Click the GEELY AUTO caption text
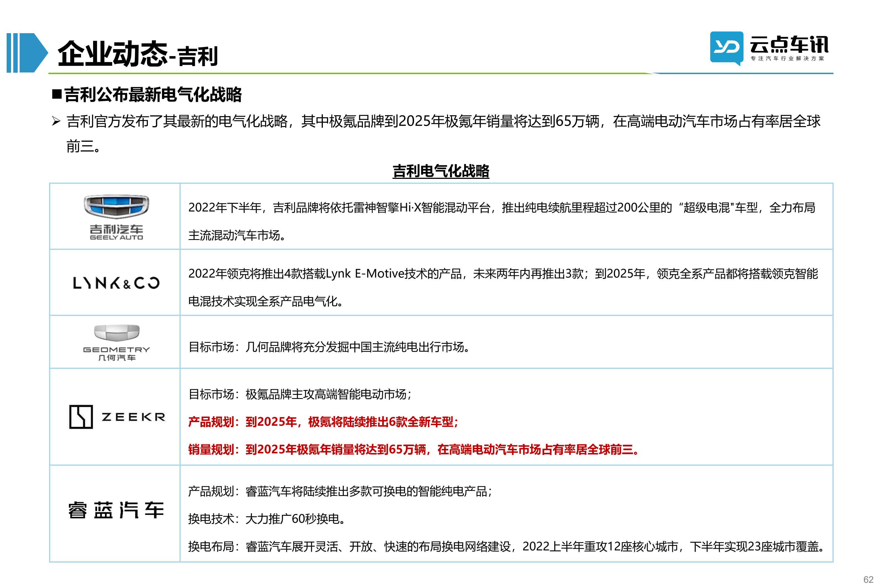The width and height of the screenshot is (882, 588). tap(116, 237)
